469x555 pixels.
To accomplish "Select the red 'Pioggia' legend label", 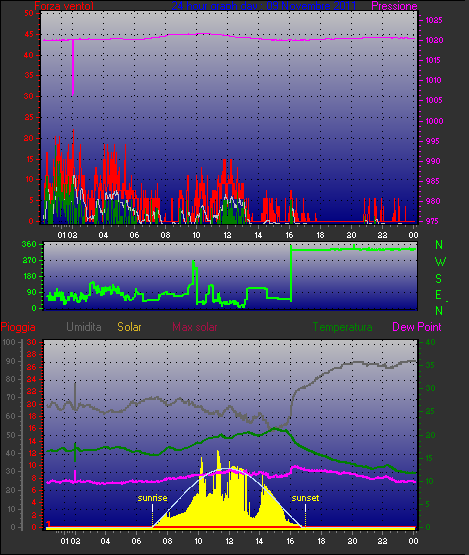I will [18, 327].
